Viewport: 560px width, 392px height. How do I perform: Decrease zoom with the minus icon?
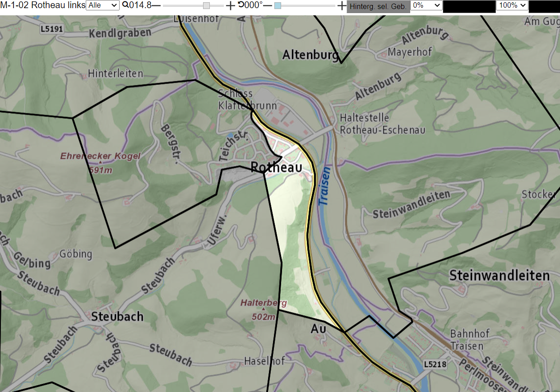click(156, 5)
